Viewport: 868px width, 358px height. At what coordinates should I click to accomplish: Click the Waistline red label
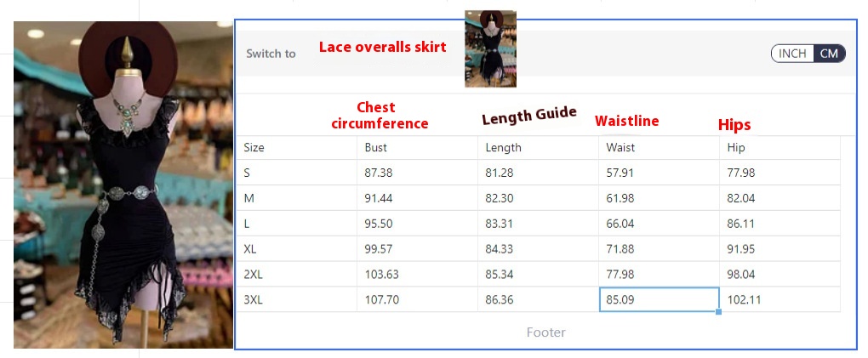click(626, 121)
